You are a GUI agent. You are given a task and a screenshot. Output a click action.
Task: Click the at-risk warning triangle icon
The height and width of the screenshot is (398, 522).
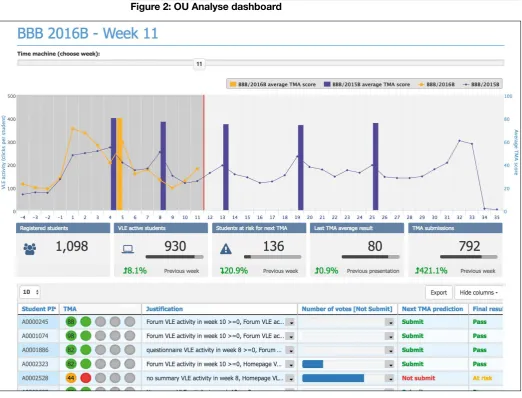tap(226, 249)
